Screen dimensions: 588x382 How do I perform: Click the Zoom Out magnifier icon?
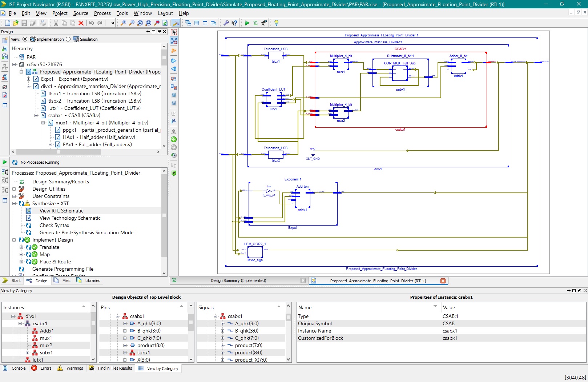click(132, 23)
